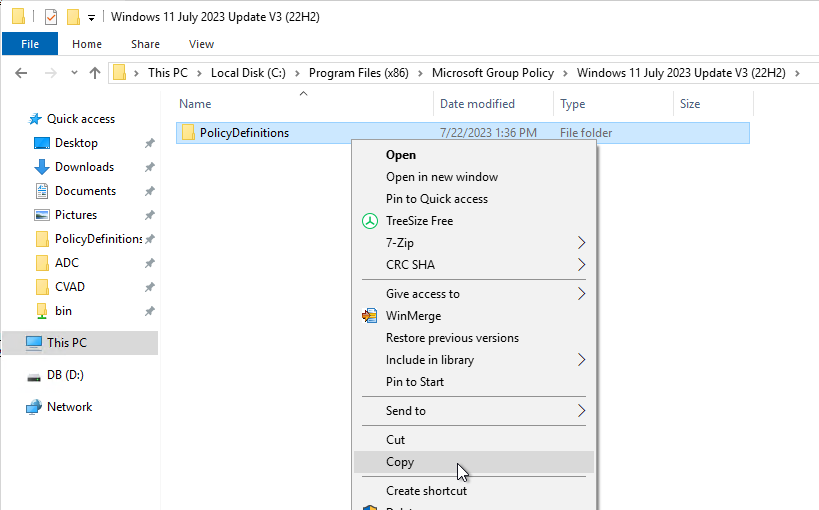The height and width of the screenshot is (510, 819).
Task: Click the New folder icon in title bar
Action: click(x=73, y=17)
